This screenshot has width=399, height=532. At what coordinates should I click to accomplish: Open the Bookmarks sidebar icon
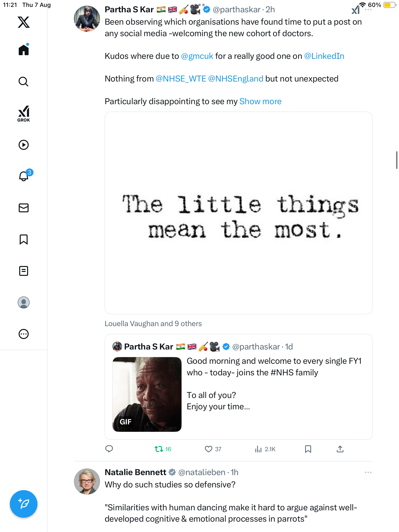(x=24, y=239)
